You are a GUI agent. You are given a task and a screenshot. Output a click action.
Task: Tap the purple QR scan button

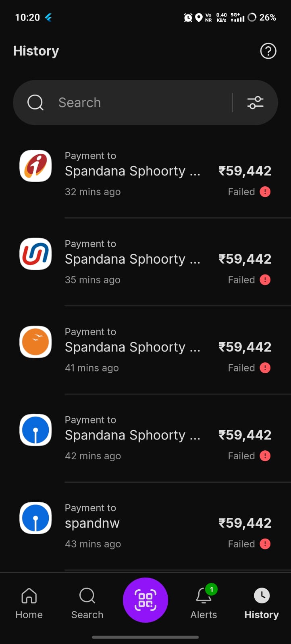click(x=145, y=600)
